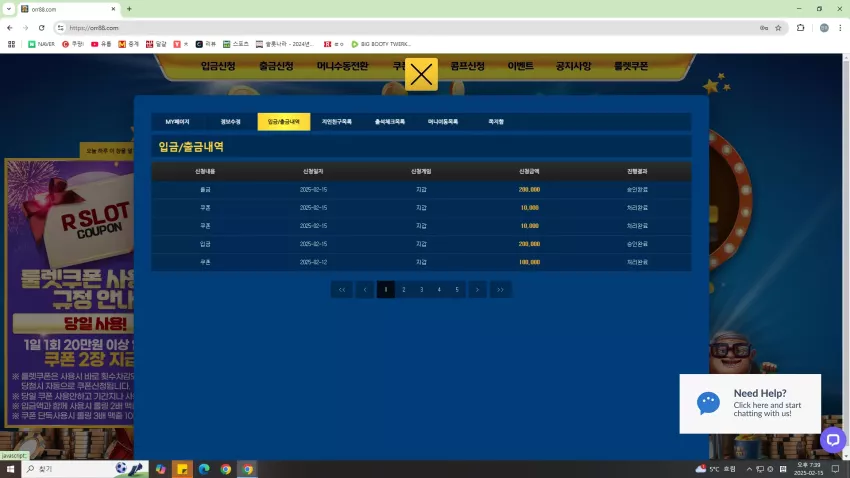The width and height of the screenshot is (850, 478).
Task: Click the browser forward arrow
Action: (x=25, y=28)
